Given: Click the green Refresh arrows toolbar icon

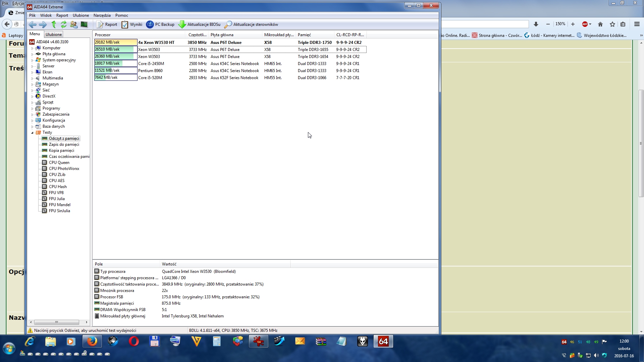Looking at the screenshot, I should point(63,24).
